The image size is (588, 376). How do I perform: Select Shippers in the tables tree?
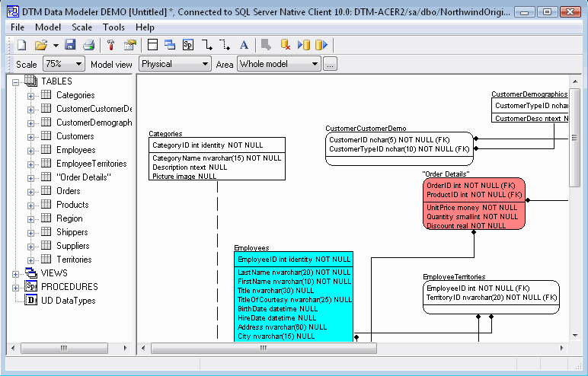72,232
